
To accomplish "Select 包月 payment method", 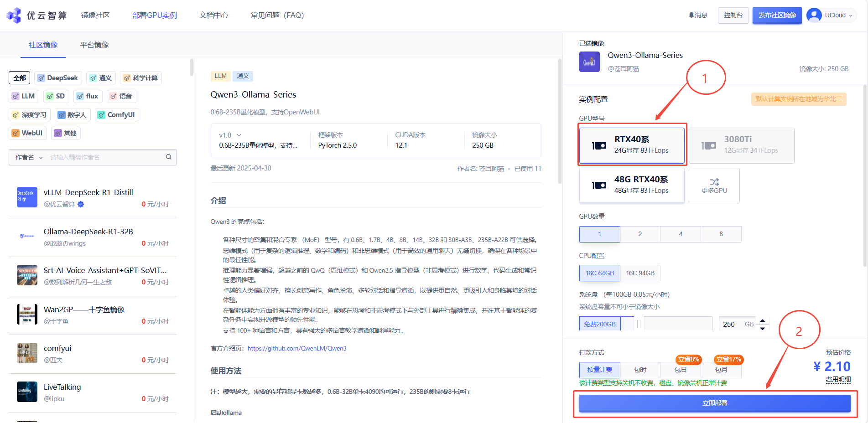I will tap(721, 370).
